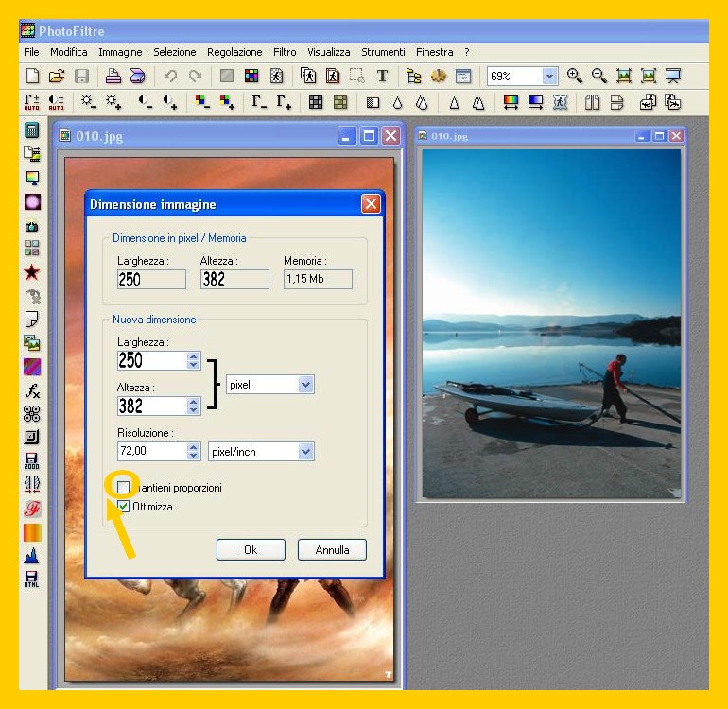Click the Open file folder icon
This screenshot has height=709, width=728.
(x=57, y=77)
